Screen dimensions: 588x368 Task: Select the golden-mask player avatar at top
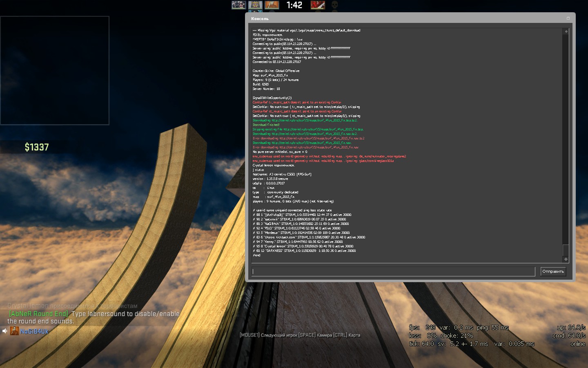[x=255, y=5]
